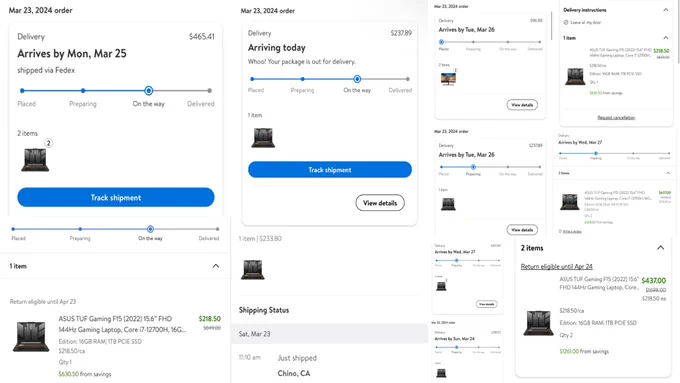680x383 pixels.
Task: Click the Arriving today heading
Action: click(277, 48)
